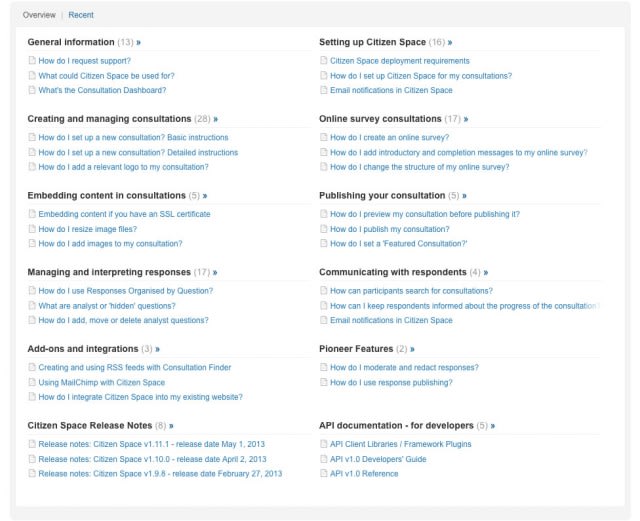The width and height of the screenshot is (640, 521).
Task: Open the 'Pioneer Features' category heading
Action: click(356, 349)
